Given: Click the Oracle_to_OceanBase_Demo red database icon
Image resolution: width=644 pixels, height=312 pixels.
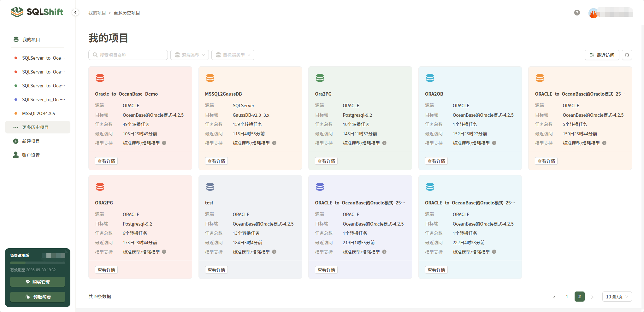Looking at the screenshot, I should click(100, 78).
